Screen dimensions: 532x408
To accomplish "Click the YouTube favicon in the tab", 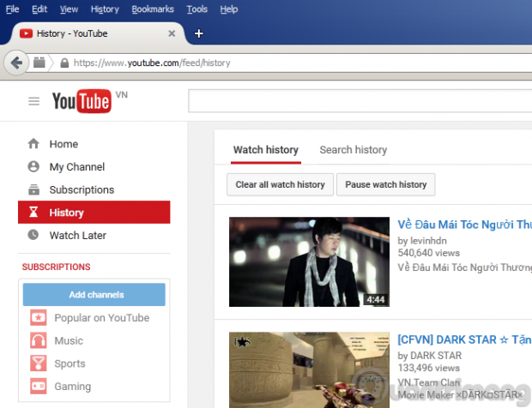I will click(26, 33).
